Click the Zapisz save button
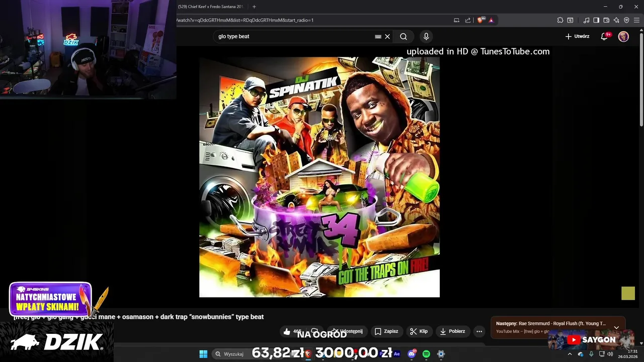The height and width of the screenshot is (362, 644). point(386,331)
